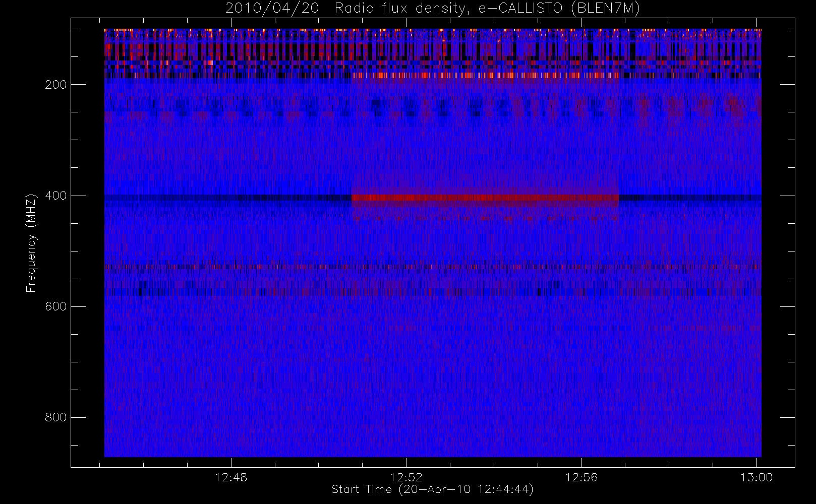Select the 400 frequency tick label
Image resolution: width=816 pixels, height=504 pixels.
click(x=56, y=196)
